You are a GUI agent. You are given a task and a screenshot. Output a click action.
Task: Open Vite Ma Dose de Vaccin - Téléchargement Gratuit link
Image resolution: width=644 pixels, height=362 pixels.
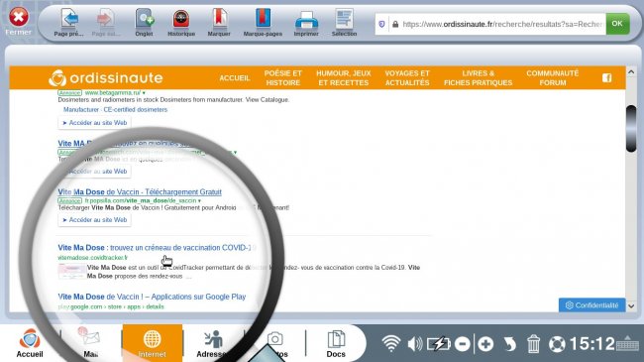coord(140,191)
